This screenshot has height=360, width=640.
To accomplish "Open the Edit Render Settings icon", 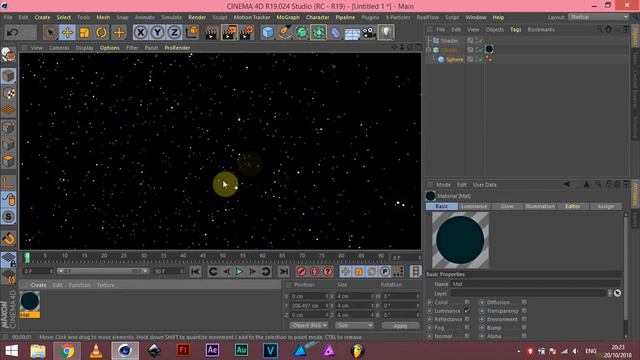I will [x=247, y=32].
